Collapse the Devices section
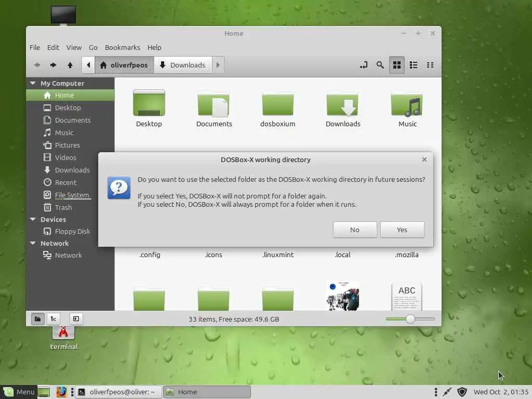 33,219
